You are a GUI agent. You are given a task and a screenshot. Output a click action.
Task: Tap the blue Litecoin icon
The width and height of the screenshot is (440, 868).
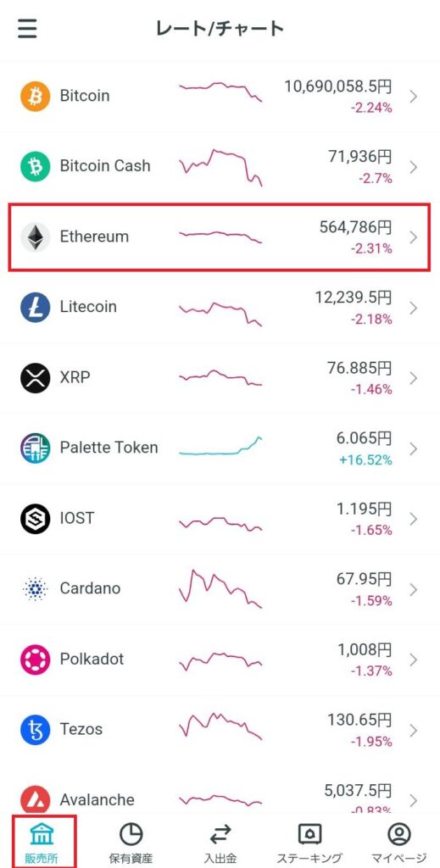coord(36,307)
